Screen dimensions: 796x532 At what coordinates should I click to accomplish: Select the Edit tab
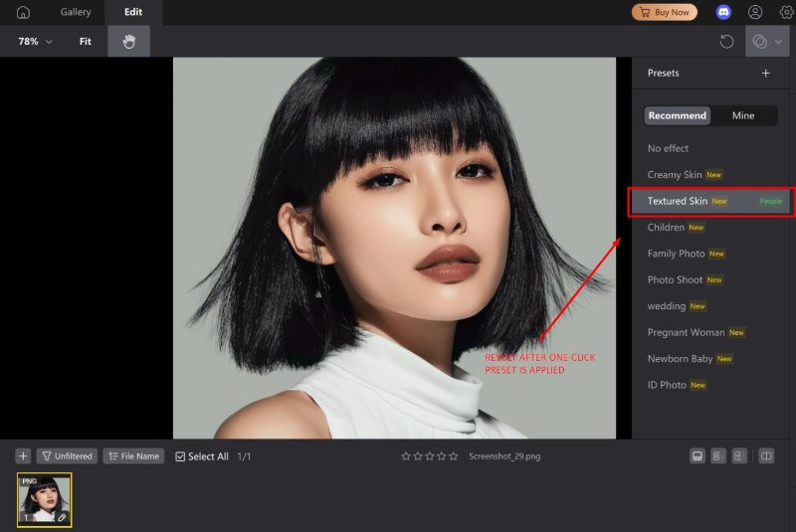(133, 12)
